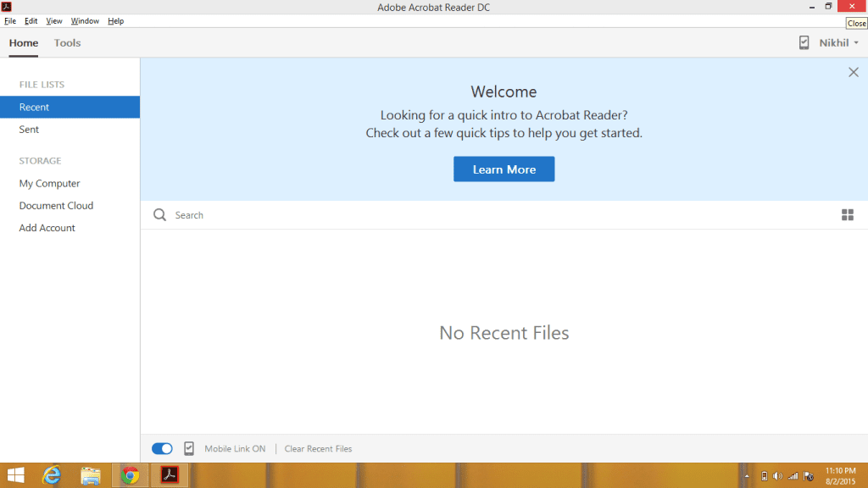The width and height of the screenshot is (868, 488).
Task: Turn off the Mobile Link toggle
Action: pos(162,448)
